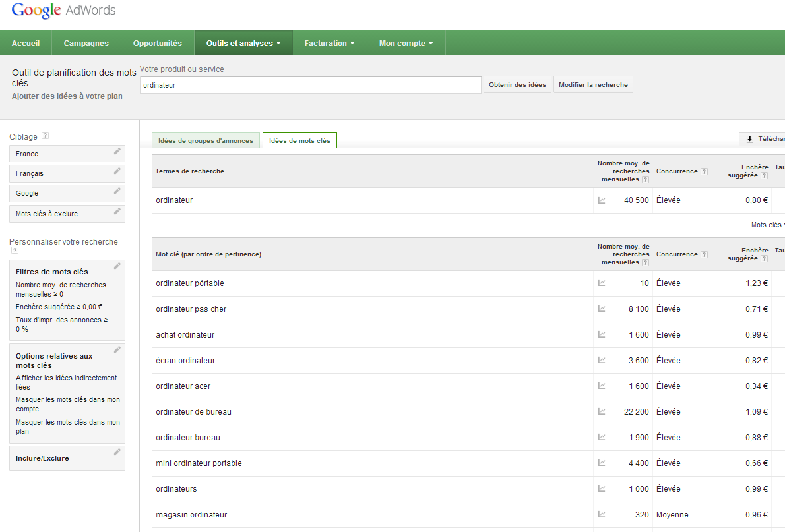Click pencil icon for Options relatives aux mots clés
Screen dimensions: 785x532
point(117,350)
